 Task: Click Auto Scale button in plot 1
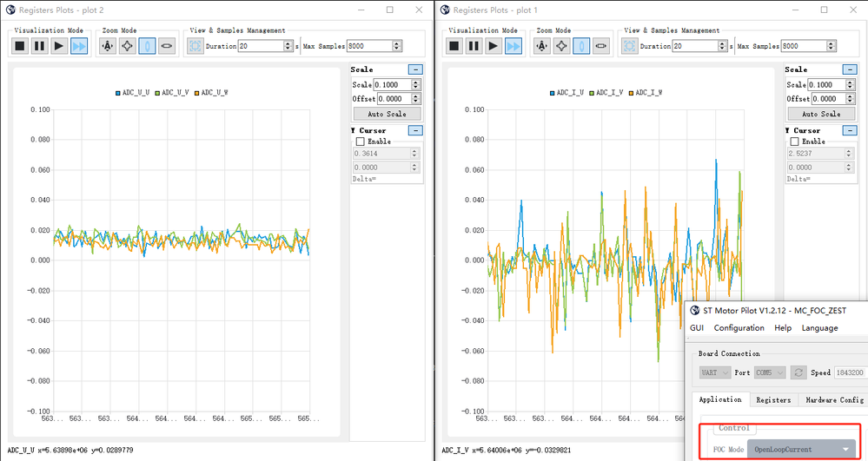click(821, 114)
